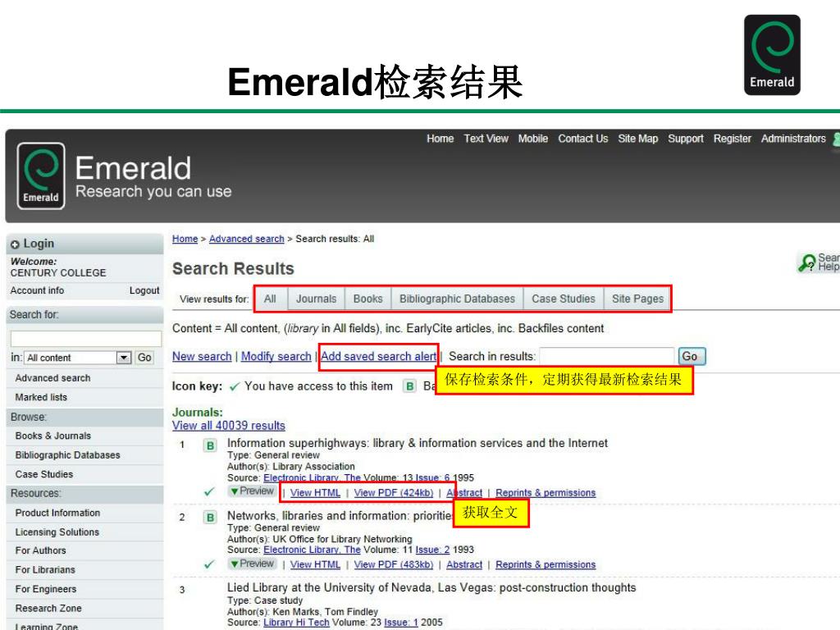
Task: Click the access checkmark beside result 2 Preview
Action: coord(209,564)
